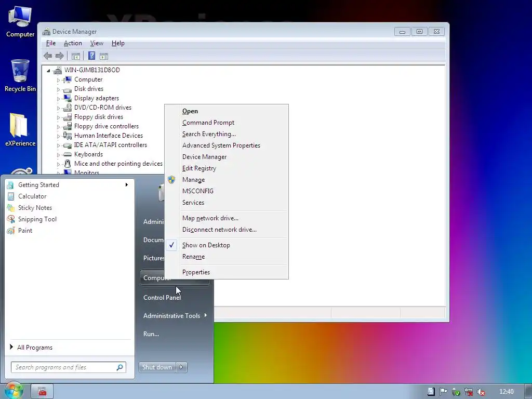Click the Show/Hide action pane toolbar icon

[104, 56]
